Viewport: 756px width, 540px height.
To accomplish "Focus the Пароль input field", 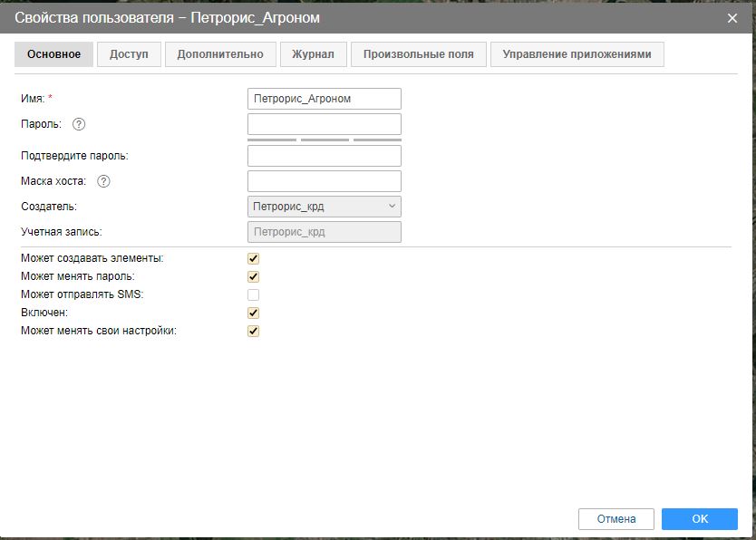I will pyautogui.click(x=324, y=124).
